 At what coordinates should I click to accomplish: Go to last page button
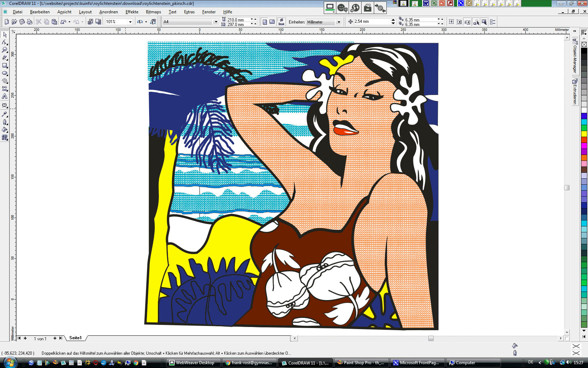point(61,338)
